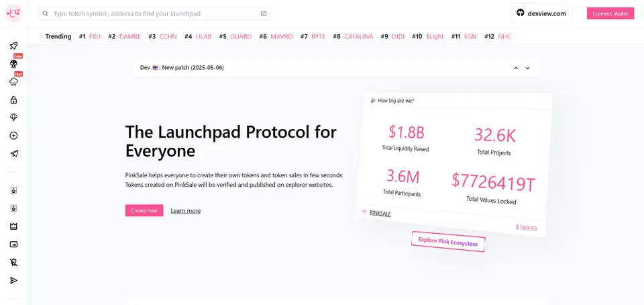Viewport: 644px width, 305px height.
Task: Click the cloud icon with Hot badge
Action: coord(13,82)
